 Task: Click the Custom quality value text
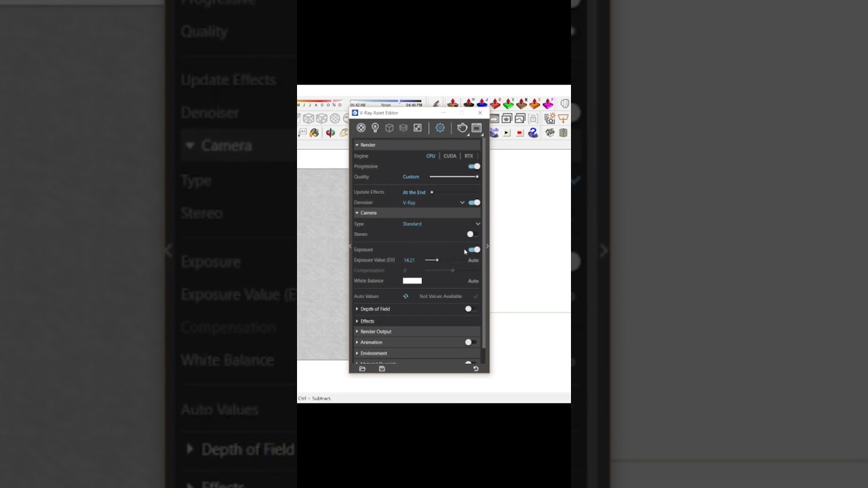pyautogui.click(x=411, y=177)
